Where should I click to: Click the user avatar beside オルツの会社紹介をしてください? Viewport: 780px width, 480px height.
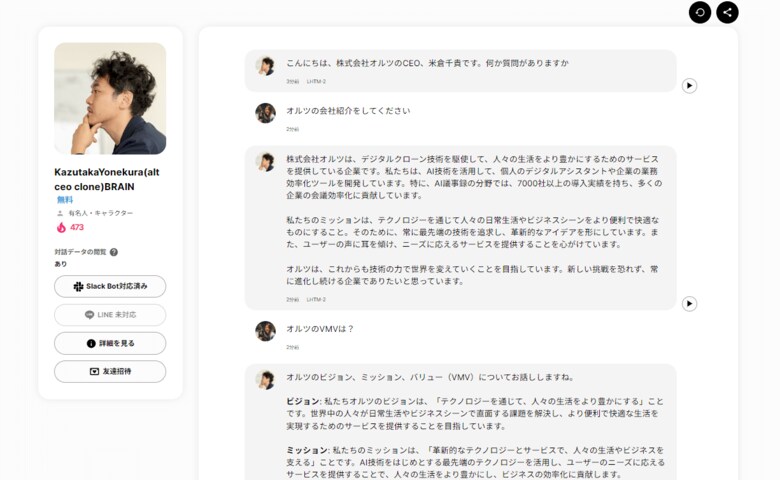tap(266, 113)
